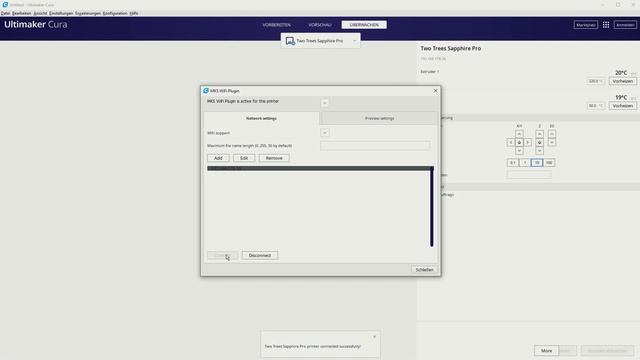This screenshot has width=640, height=360.
Task: Click the Anmelden button
Action: (625, 25)
